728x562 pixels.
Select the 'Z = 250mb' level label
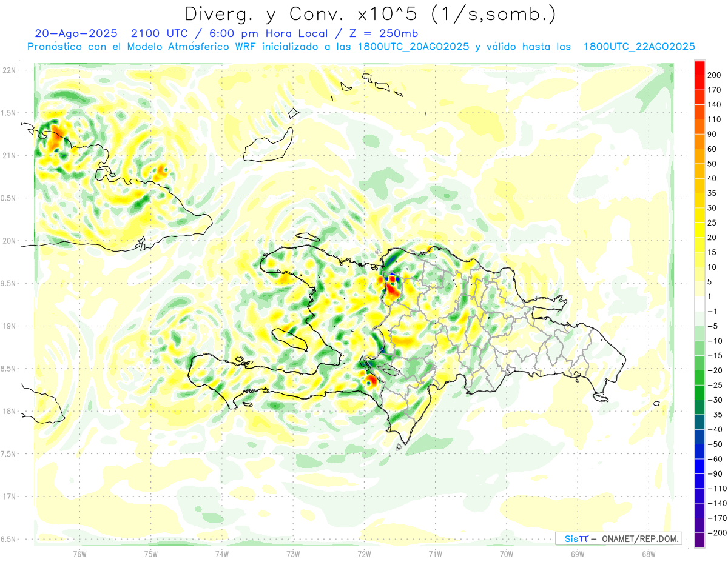click(x=383, y=33)
